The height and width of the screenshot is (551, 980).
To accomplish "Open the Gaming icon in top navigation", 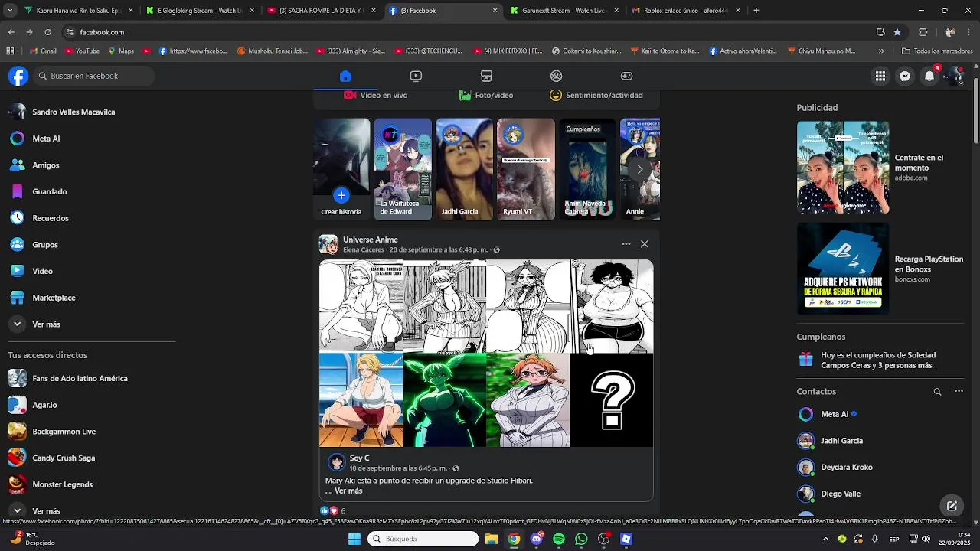I will (626, 76).
